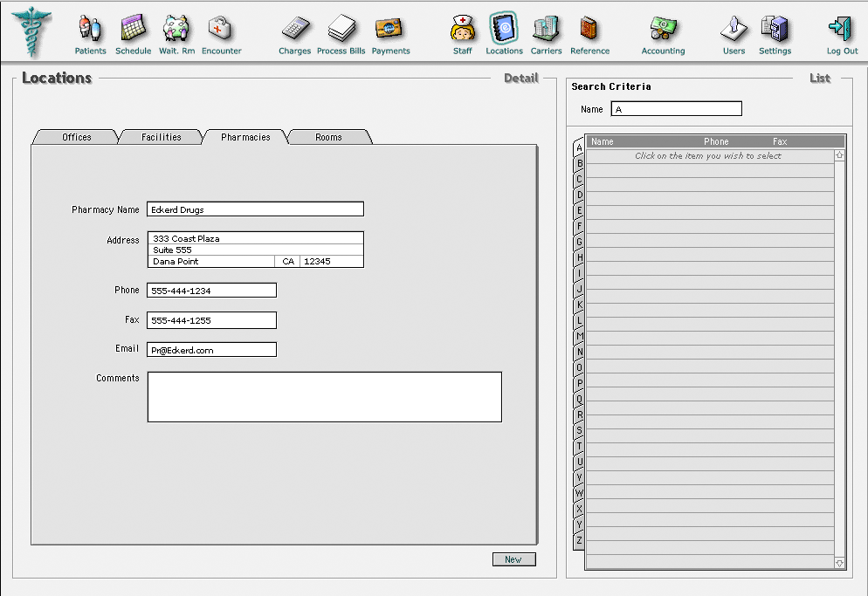Click the Log Out door icon

[x=840, y=29]
